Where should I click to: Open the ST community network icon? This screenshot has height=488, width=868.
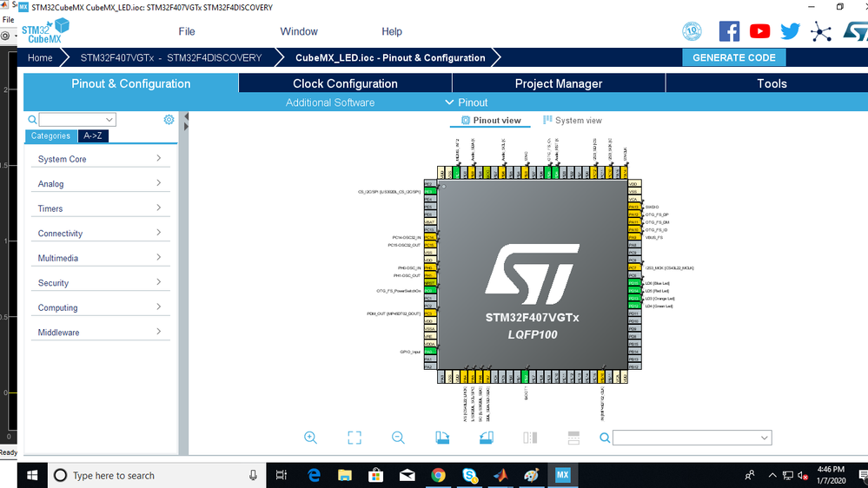click(821, 31)
